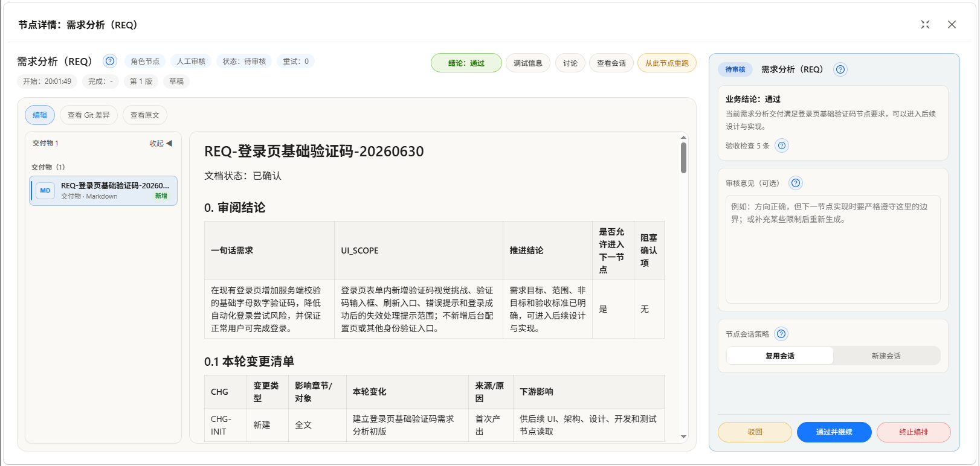Screen dimensions: 980x466
Task: Collapse deliverable list with 收起 arrow
Action: tap(161, 143)
